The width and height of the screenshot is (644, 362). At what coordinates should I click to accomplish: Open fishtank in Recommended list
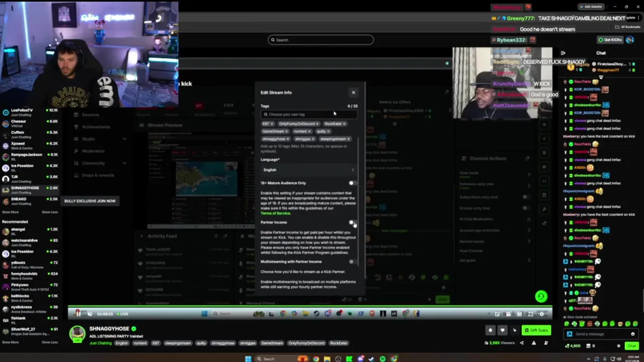click(x=30, y=320)
